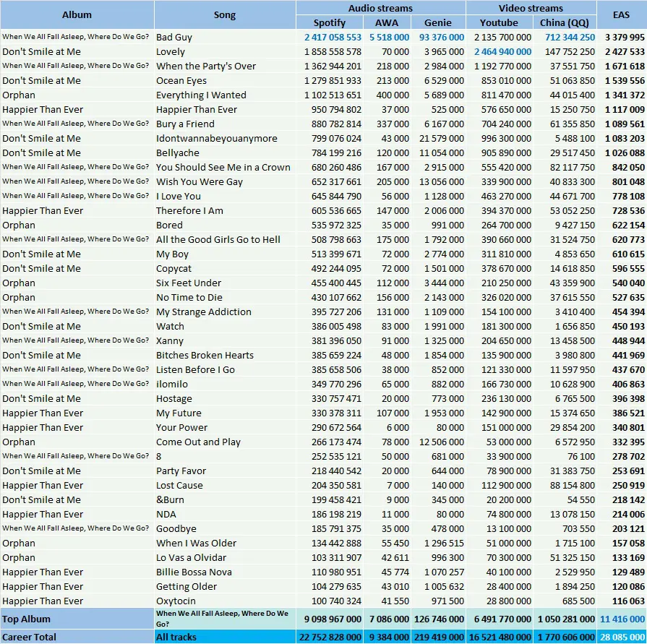Select the AWA column header
647x644 pixels.
coord(387,22)
